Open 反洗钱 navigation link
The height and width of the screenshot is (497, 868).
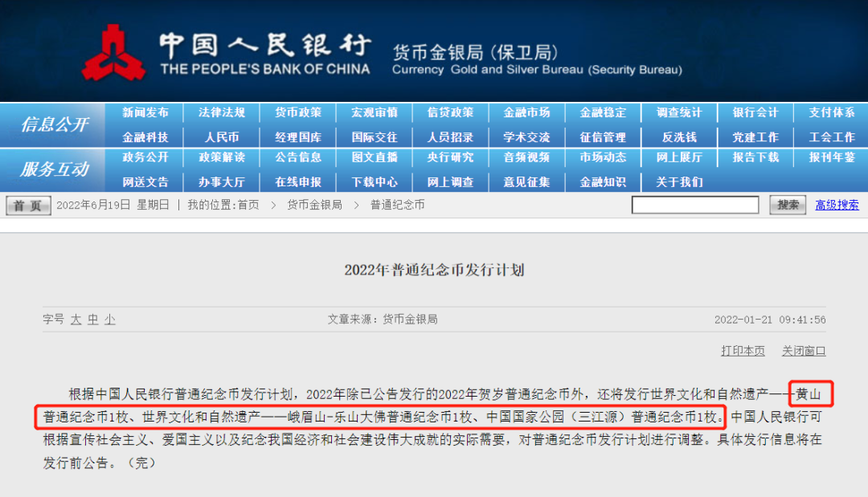(x=679, y=137)
